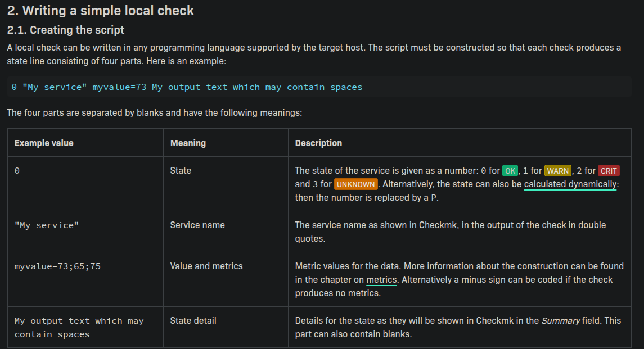Open the "calculated dynamically" link

[570, 184]
